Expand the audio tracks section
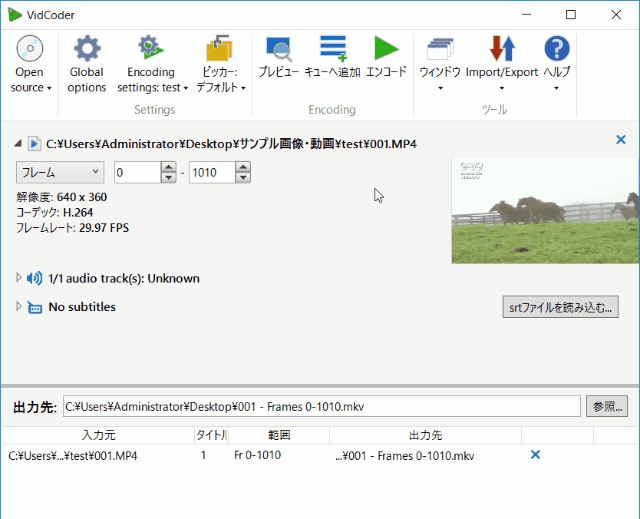Viewport: 640px width, 519px height. (18, 278)
